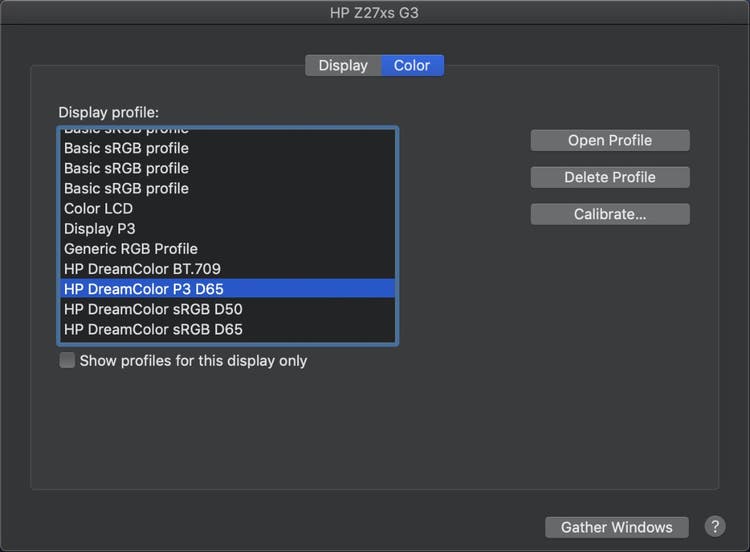Viewport: 750px width, 552px height.
Task: Pick the HP DreamColor BT.709 profile
Action: (x=142, y=268)
